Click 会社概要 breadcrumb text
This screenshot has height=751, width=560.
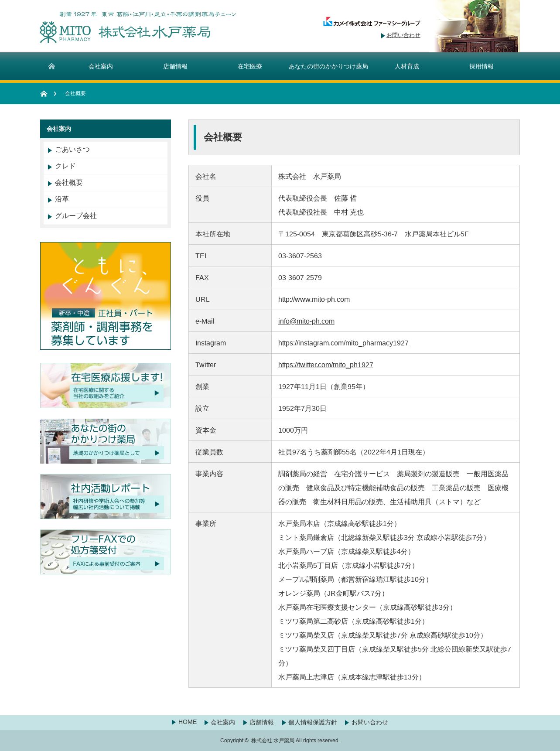coord(75,93)
